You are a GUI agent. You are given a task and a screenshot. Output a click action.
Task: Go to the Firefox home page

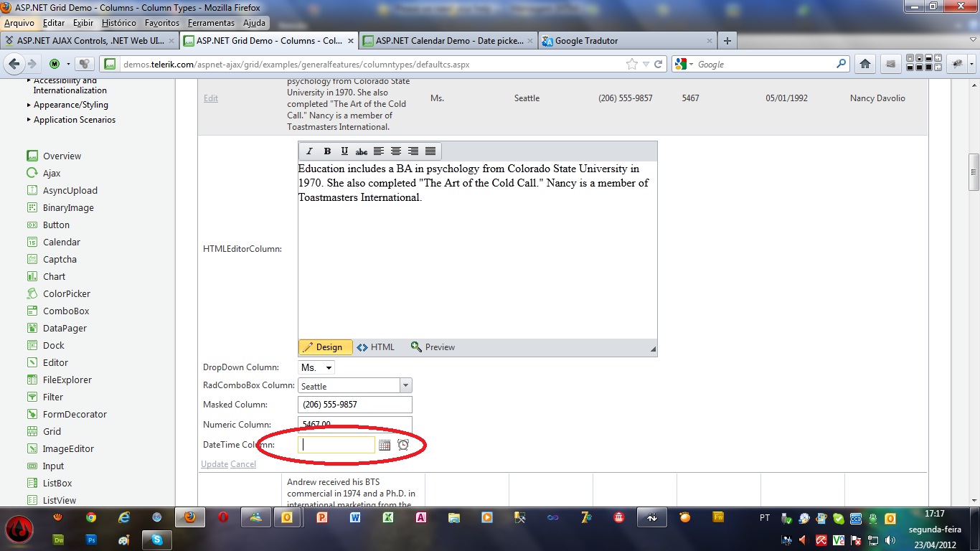point(865,64)
